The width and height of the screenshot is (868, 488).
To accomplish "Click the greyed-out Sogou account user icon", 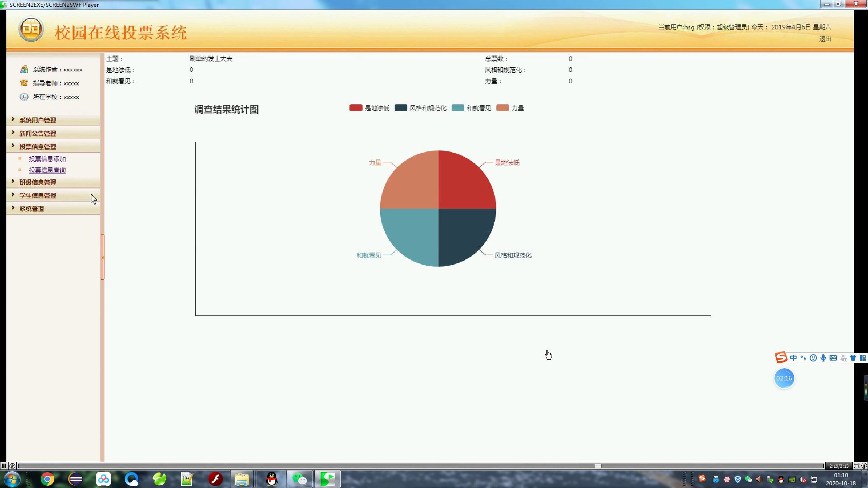I will 843,358.
